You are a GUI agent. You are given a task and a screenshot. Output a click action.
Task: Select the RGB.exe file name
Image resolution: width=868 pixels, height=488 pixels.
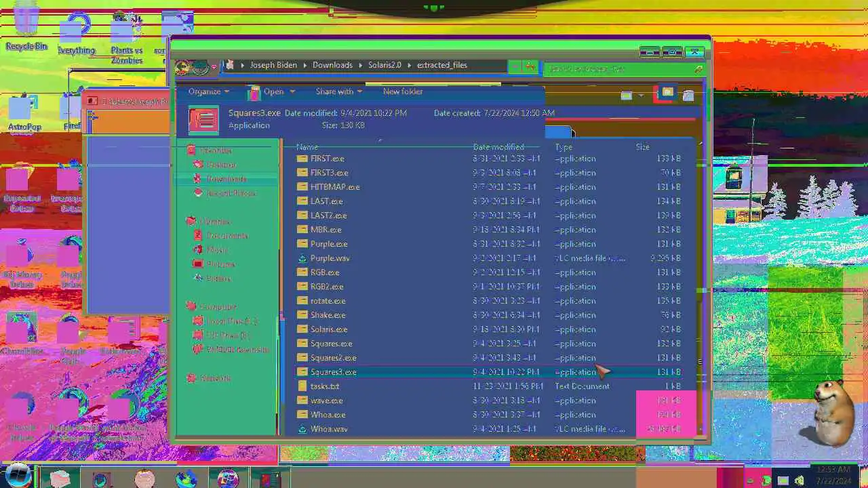click(325, 272)
